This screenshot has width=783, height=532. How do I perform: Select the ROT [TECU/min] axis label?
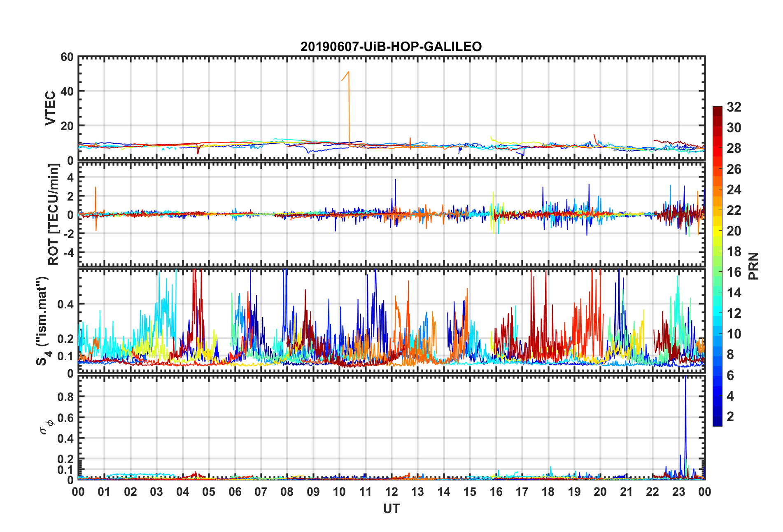click(53, 214)
